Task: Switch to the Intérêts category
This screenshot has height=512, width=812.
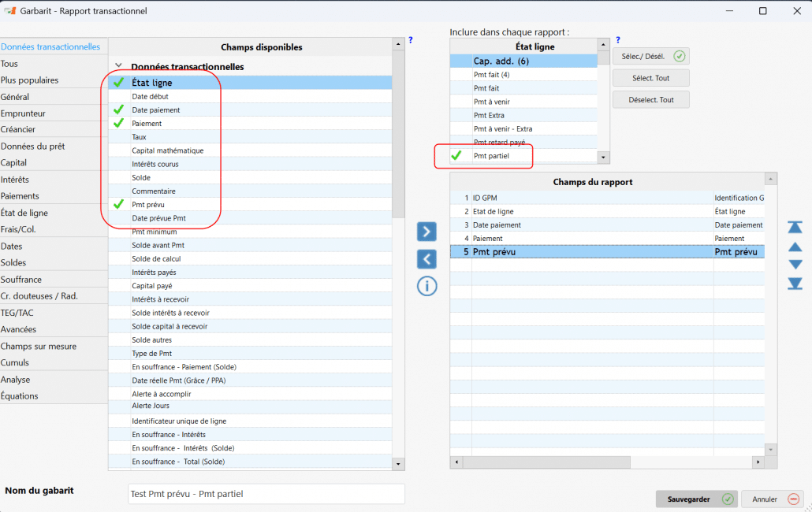Action: coord(15,180)
